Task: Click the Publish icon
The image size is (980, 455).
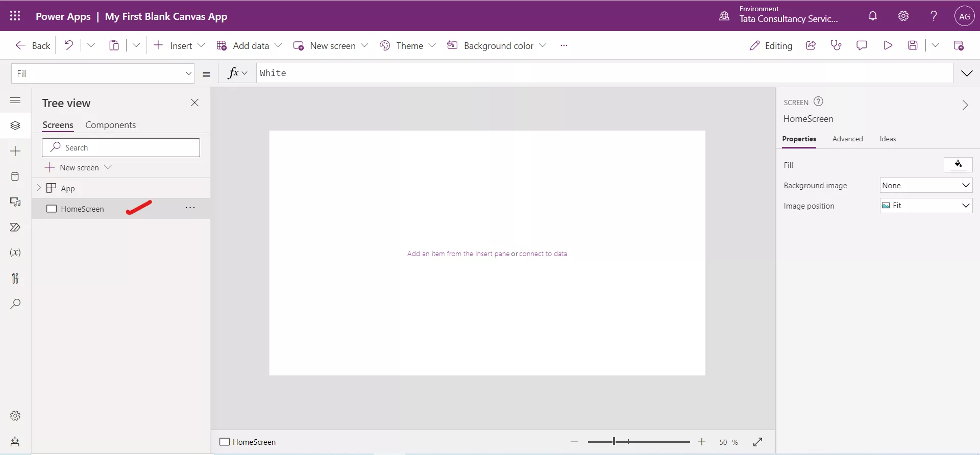Action: [959, 45]
